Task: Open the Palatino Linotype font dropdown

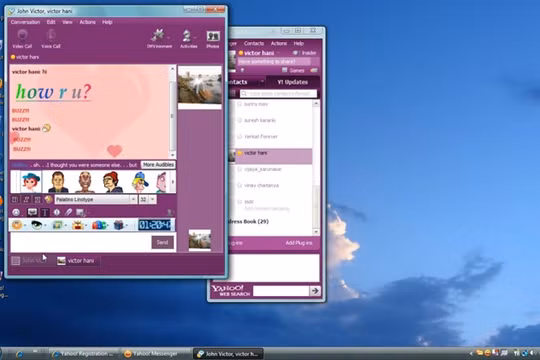Action: click(133, 199)
